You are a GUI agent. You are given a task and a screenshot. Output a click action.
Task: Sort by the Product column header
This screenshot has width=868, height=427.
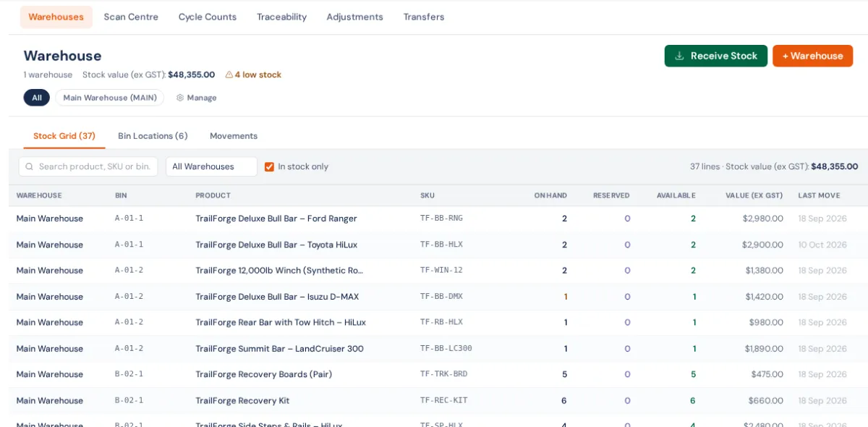coord(213,195)
